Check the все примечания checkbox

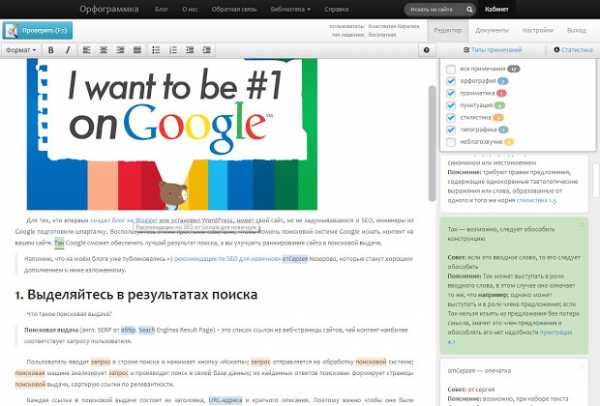click(x=451, y=68)
